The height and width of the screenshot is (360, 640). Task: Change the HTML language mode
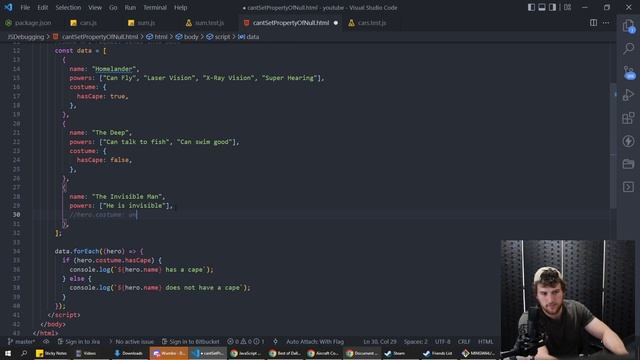point(485,342)
